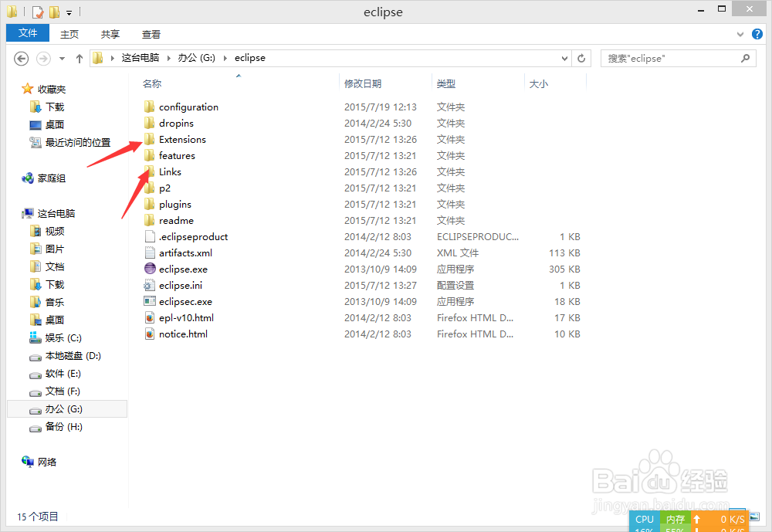Open 网络 in the navigation pane
Viewport: 772px width, 532px height.
47,462
